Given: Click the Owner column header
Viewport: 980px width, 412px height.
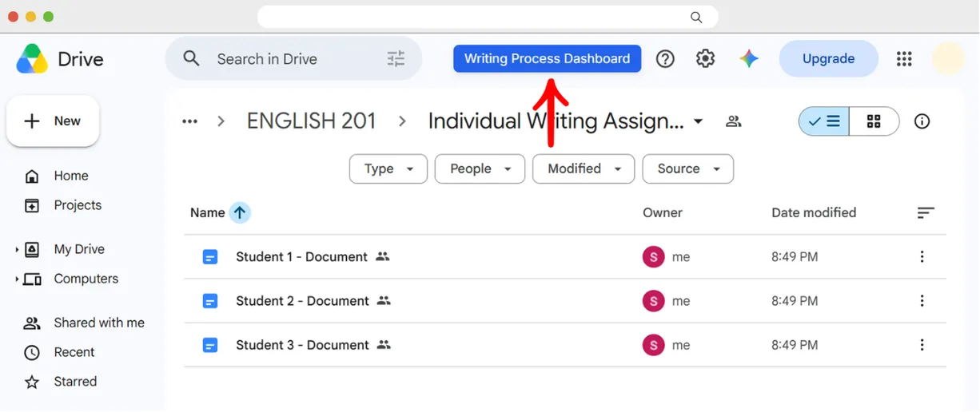Looking at the screenshot, I should click(663, 212).
